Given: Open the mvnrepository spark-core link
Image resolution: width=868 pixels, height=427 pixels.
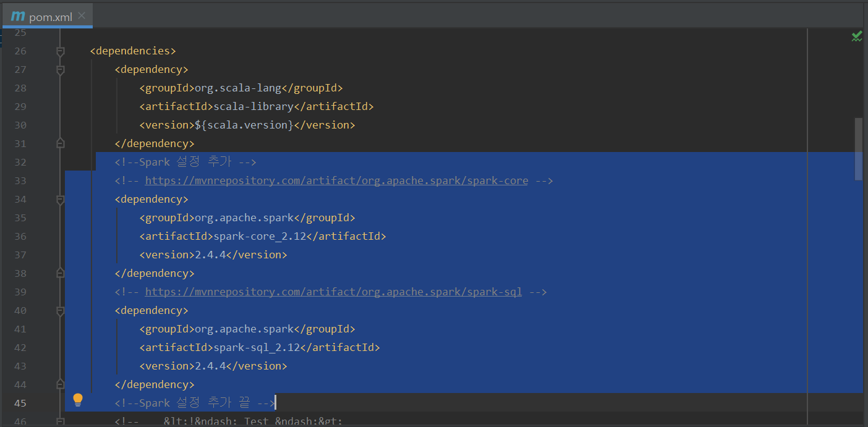Looking at the screenshot, I should pos(336,181).
